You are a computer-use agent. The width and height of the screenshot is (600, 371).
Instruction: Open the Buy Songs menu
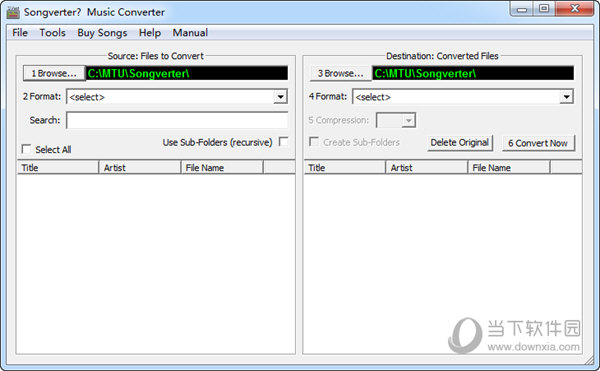(x=102, y=33)
